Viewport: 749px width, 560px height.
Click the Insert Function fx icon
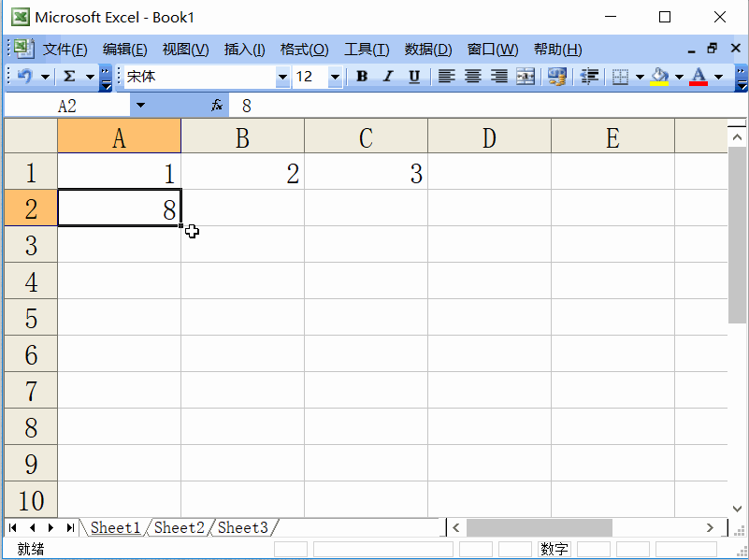[x=215, y=104]
